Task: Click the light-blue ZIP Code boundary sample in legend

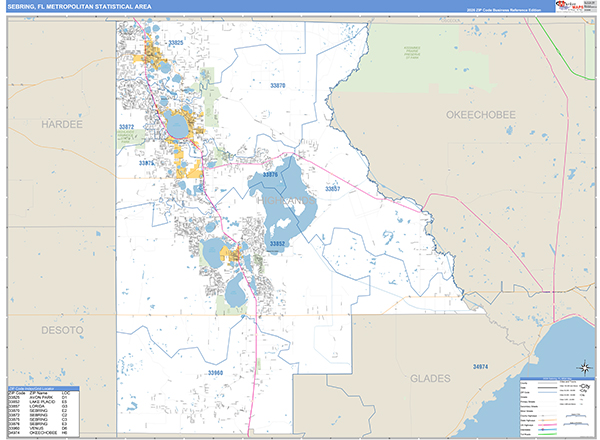Action: click(548, 392)
